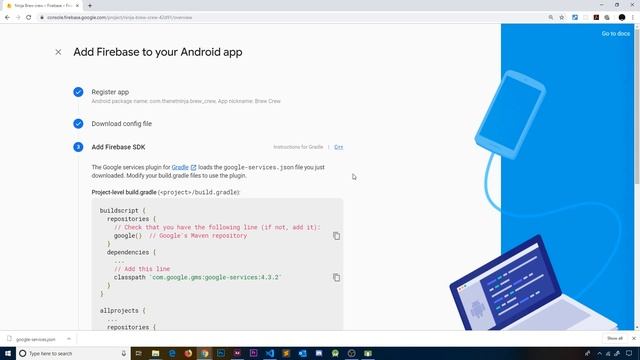Screen dimensions: 640x360
Task: Go back in the browser
Action: (x=7, y=18)
